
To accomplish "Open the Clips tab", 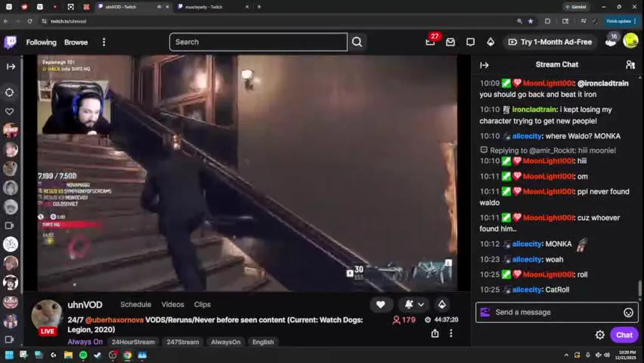I will [x=202, y=305].
